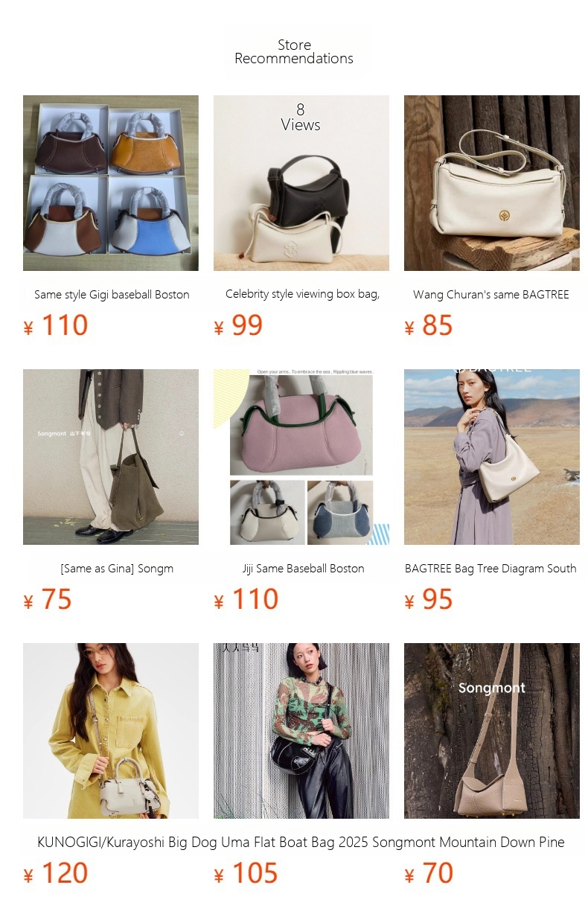Click the Store Recommendations heading

(294, 51)
